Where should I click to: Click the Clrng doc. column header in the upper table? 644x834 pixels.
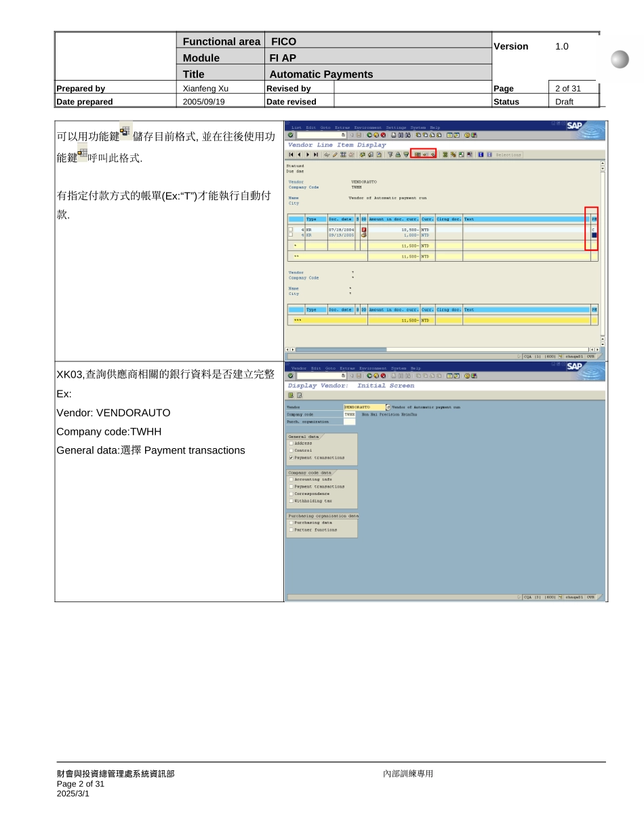coord(449,219)
